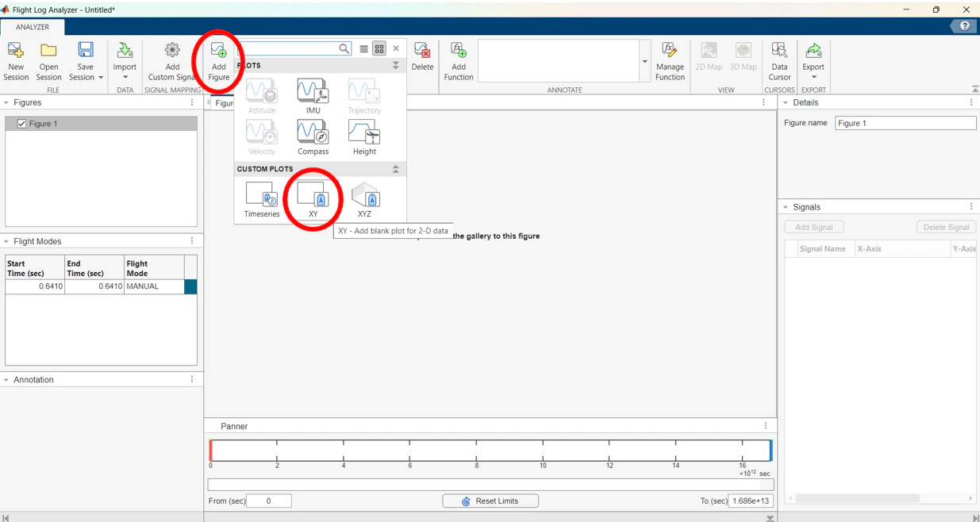The width and height of the screenshot is (980, 522).
Task: Expand the function gallery dropdown arrow
Action: click(x=644, y=61)
